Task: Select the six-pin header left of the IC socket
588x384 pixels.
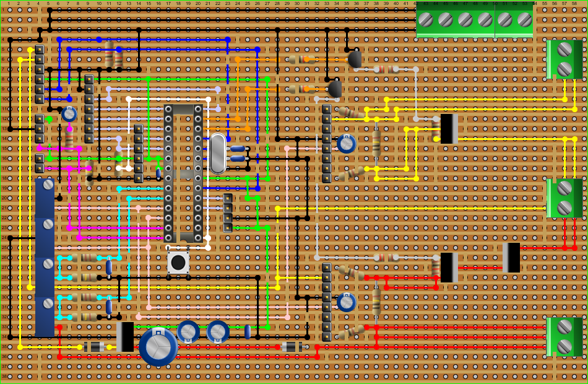Action: tap(139, 154)
